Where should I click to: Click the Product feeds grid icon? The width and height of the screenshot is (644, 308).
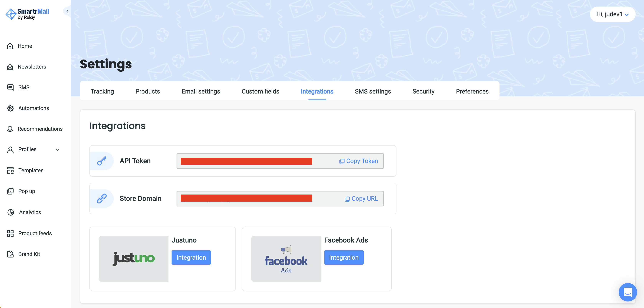point(10,233)
